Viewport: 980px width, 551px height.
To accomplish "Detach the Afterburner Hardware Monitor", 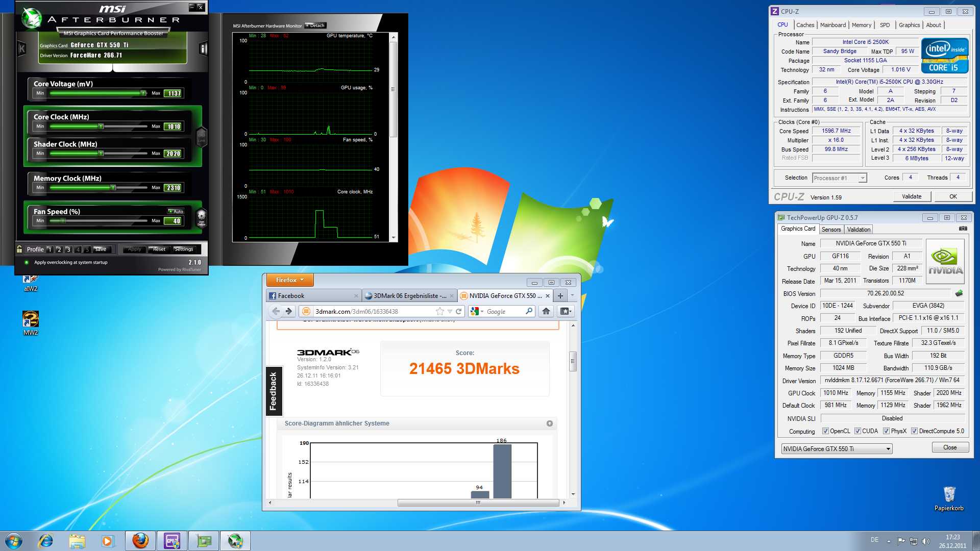I will 315,26.
